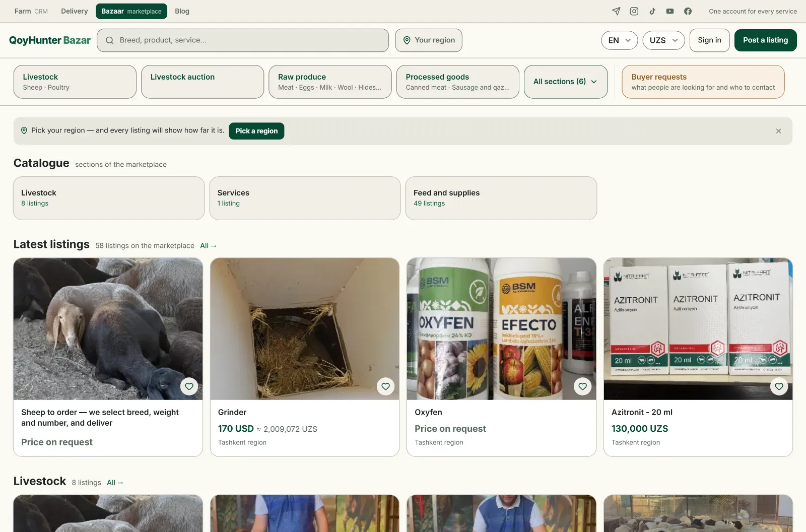
Task: Click the location pin in Your region
Action: coord(407,40)
